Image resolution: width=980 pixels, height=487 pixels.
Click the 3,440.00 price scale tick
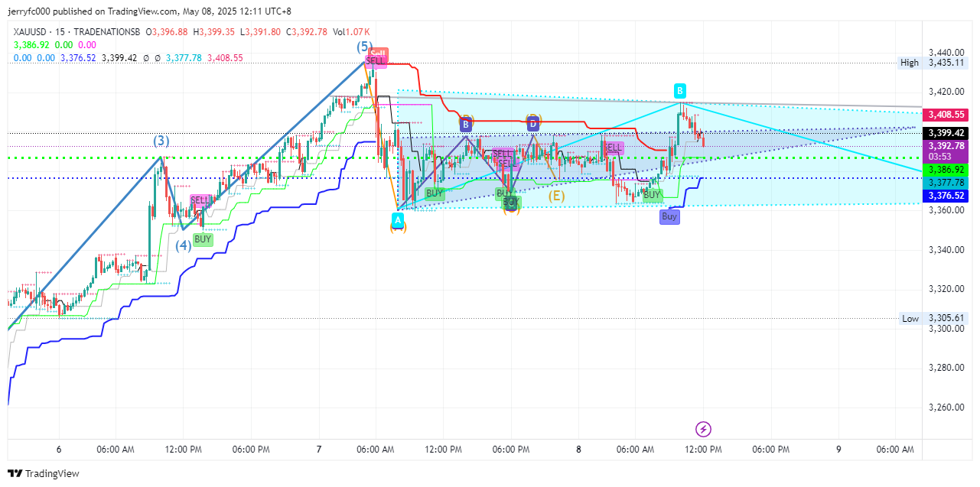(946, 52)
